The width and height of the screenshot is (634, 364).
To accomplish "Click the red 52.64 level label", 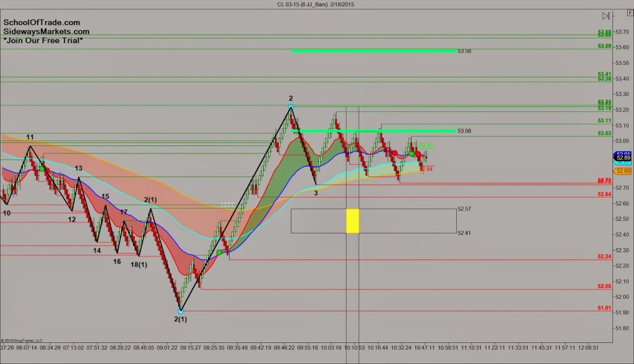I will [604, 194].
